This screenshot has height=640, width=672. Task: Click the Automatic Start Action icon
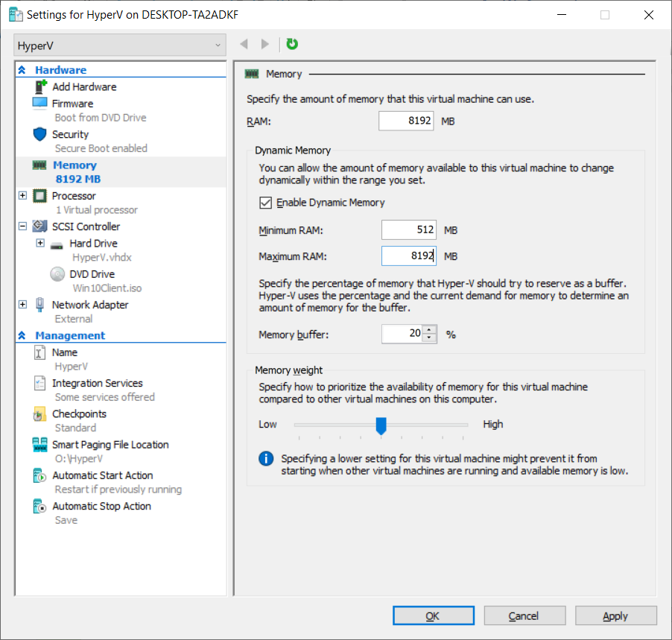[40, 475]
